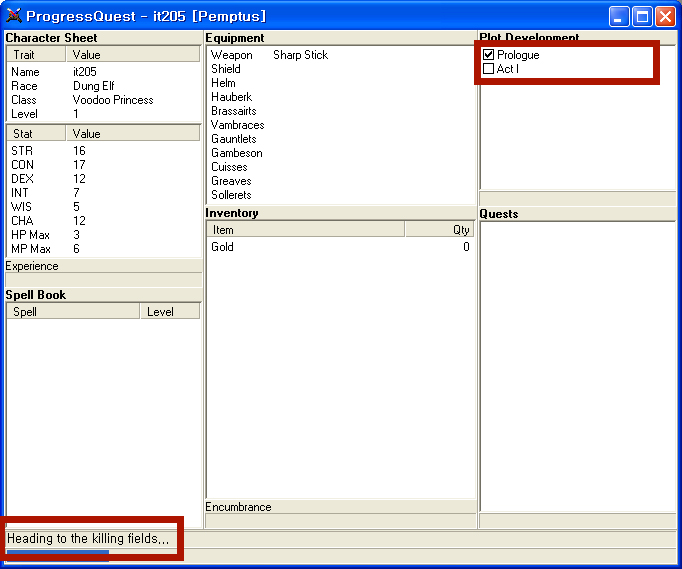
Task: Select the Sollerets equipment row
Action: coord(341,194)
